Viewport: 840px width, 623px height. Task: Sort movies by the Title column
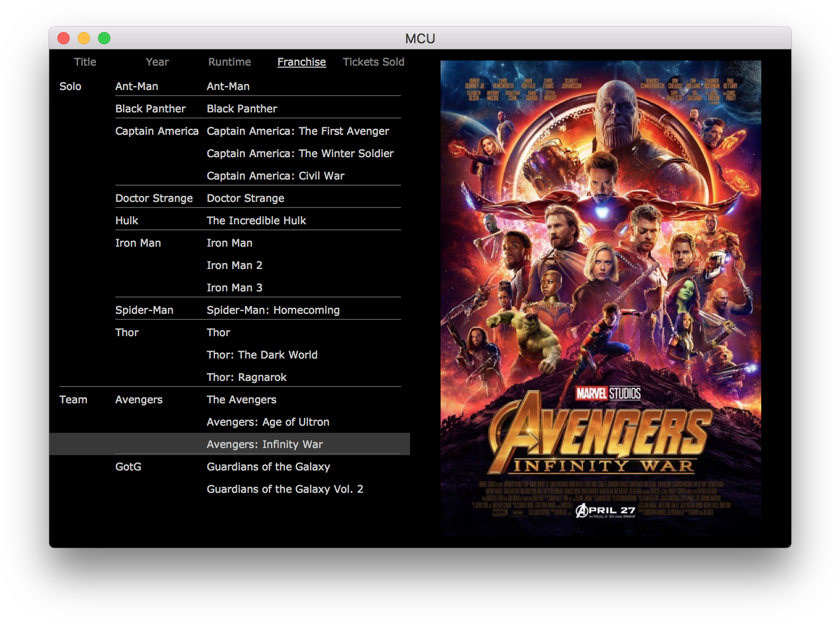coord(84,62)
